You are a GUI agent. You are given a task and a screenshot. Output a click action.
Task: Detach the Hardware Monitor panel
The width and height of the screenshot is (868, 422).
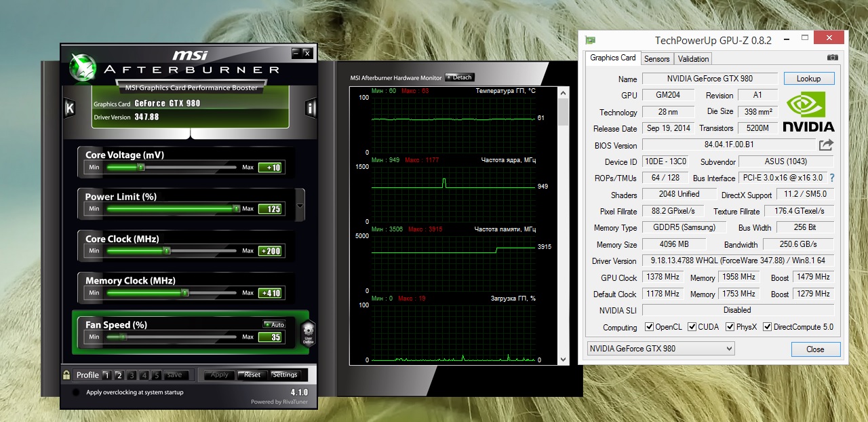[460, 77]
